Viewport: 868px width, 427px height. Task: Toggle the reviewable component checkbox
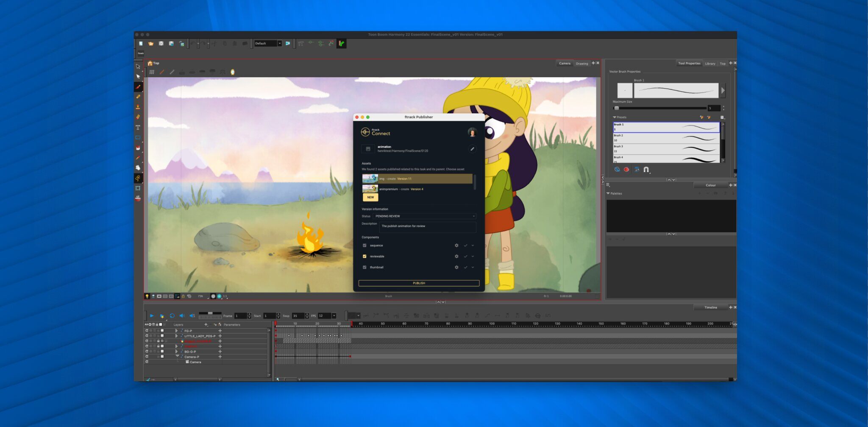(x=364, y=257)
